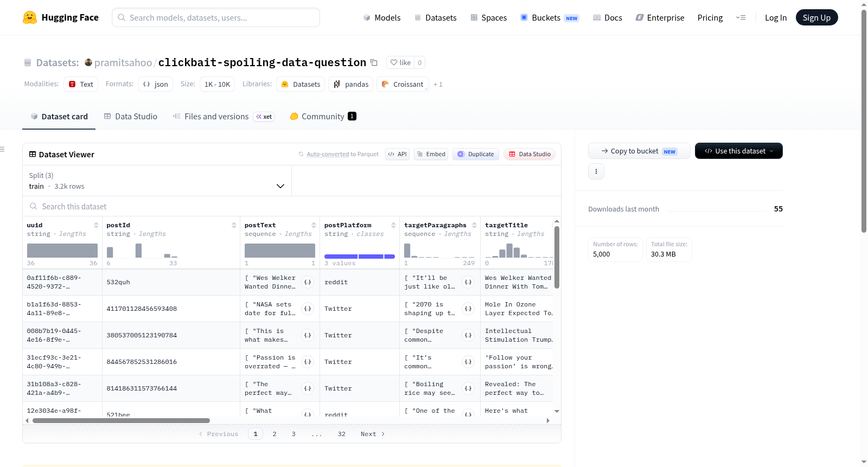Click the postPlatform class distribution bar
868x467 pixels.
pos(360,257)
